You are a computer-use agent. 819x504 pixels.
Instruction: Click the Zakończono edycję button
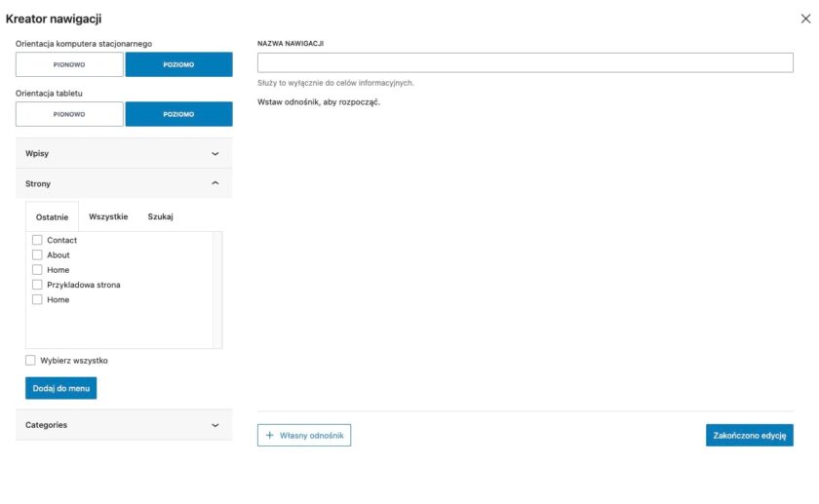749,435
